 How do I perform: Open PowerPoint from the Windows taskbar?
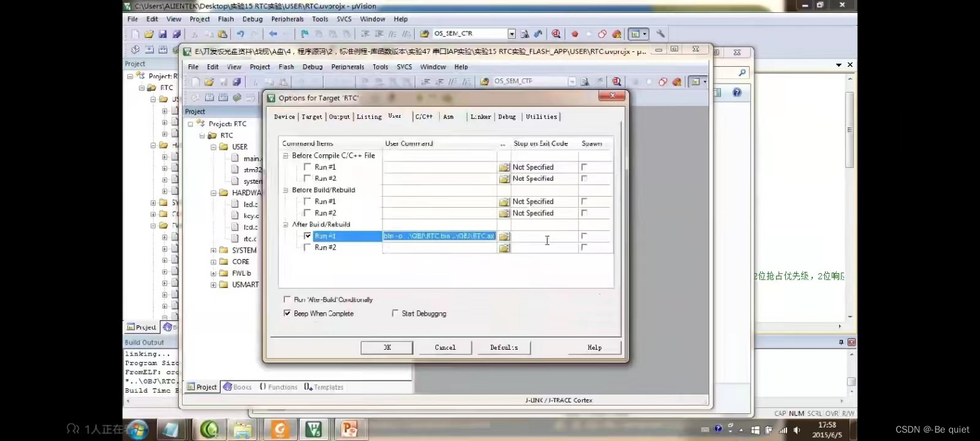click(349, 429)
